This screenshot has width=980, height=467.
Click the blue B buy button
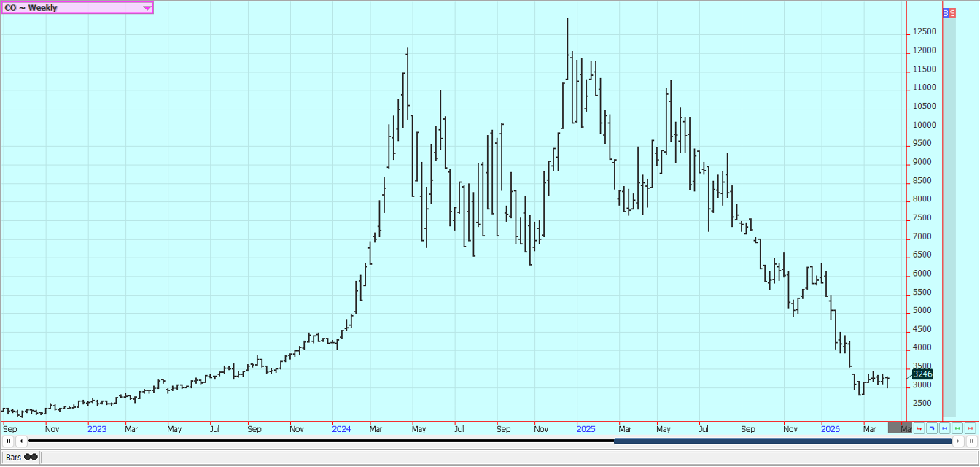click(x=946, y=13)
